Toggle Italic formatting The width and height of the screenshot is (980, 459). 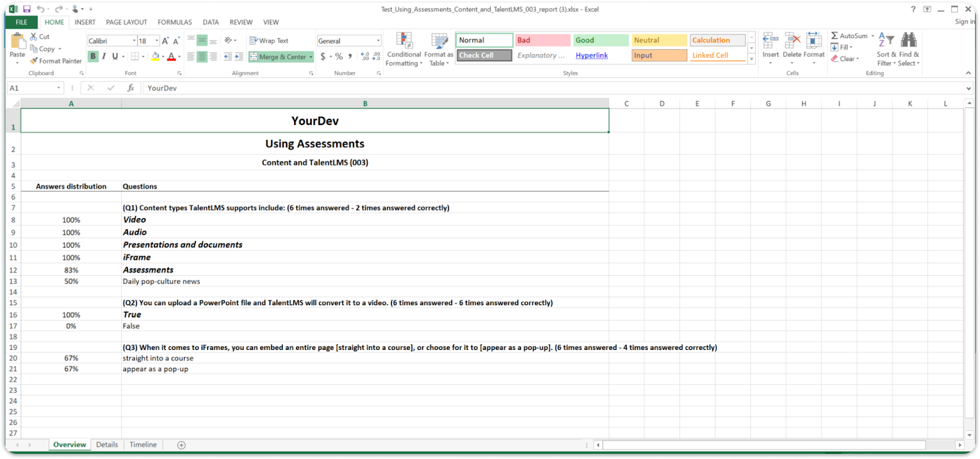coord(104,56)
